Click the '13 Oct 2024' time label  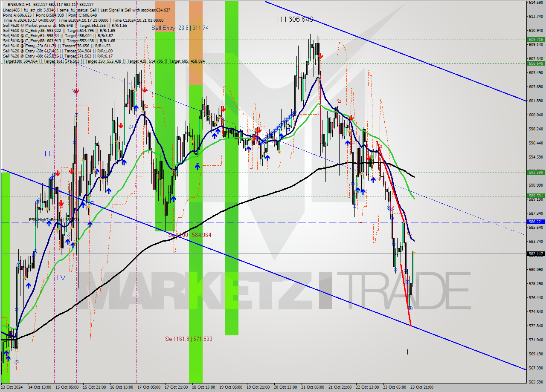pos(12,387)
